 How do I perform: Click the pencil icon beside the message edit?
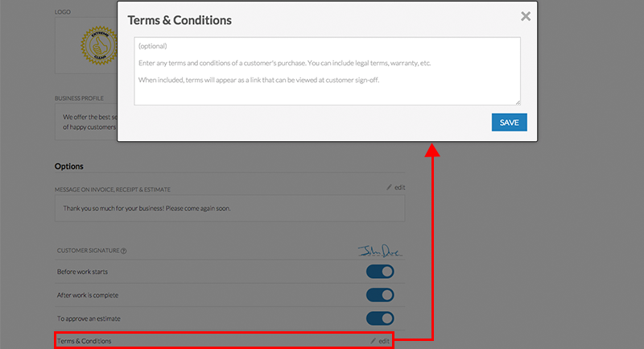pos(389,187)
